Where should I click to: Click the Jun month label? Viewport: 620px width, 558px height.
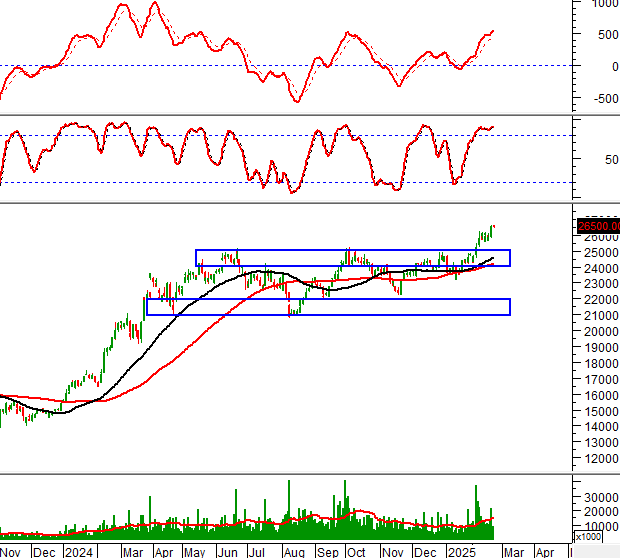coord(227,552)
